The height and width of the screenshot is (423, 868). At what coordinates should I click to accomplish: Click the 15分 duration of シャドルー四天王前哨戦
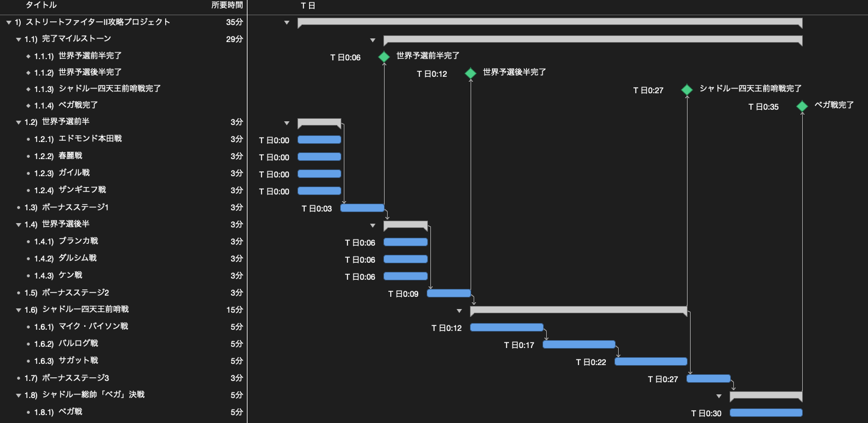(235, 310)
